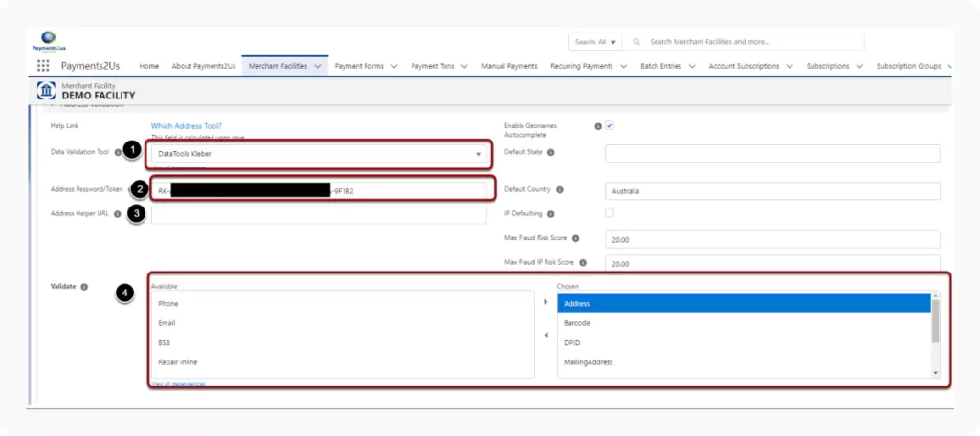Move selection to Available with left arrow
This screenshot has height=436, width=980.
(546, 336)
